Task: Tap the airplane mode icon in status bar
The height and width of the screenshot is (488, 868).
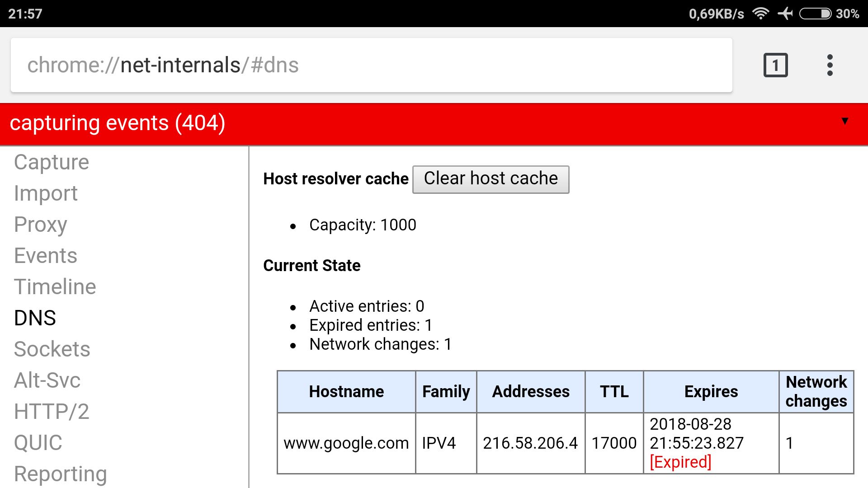Action: (785, 14)
